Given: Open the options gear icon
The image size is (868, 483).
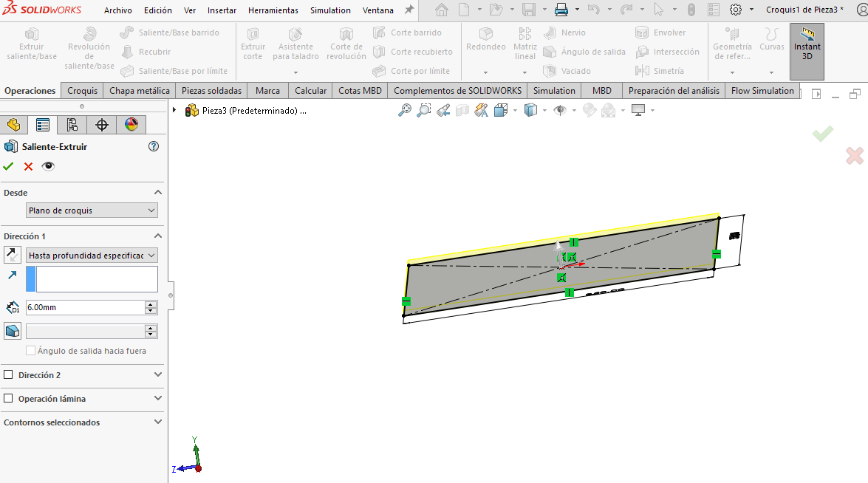Looking at the screenshot, I should [x=736, y=10].
